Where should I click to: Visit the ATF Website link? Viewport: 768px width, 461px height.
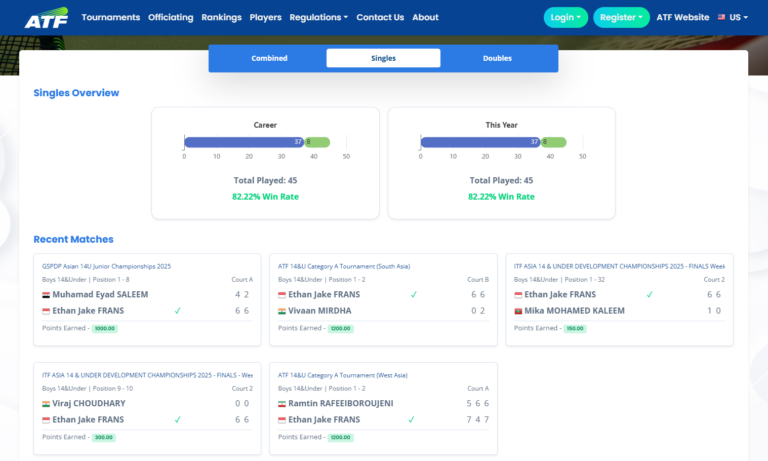pyautogui.click(x=683, y=17)
